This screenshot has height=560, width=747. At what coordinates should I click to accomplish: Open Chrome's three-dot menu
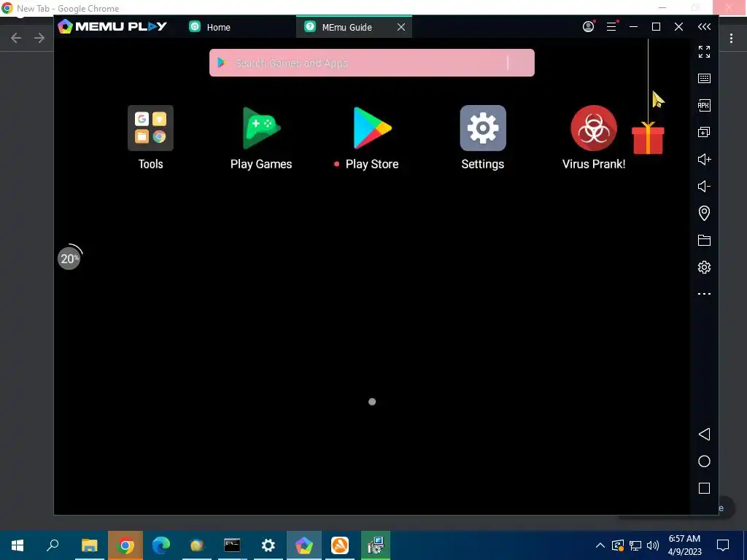(x=731, y=38)
